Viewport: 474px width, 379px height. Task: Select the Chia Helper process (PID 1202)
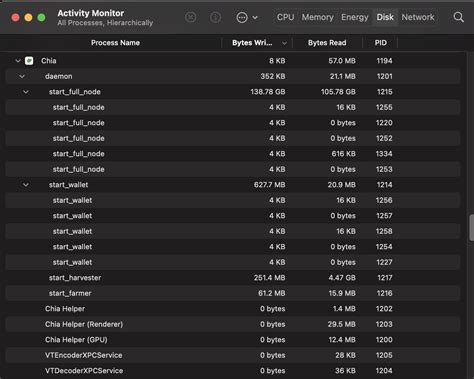[233, 309]
